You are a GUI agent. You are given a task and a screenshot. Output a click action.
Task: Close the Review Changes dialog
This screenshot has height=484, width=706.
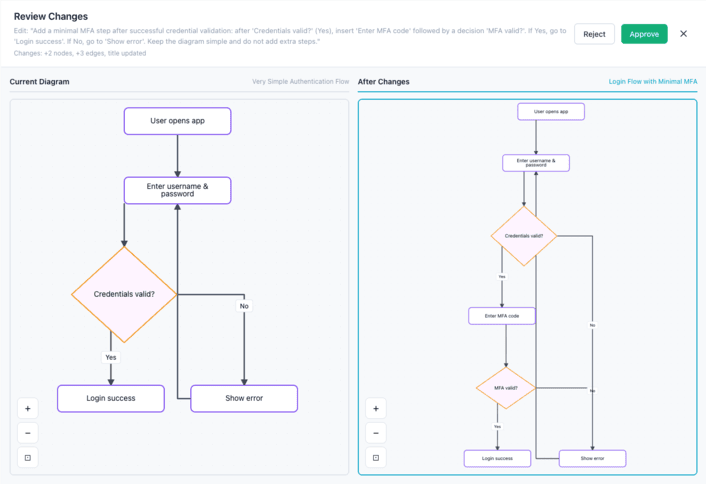684,34
